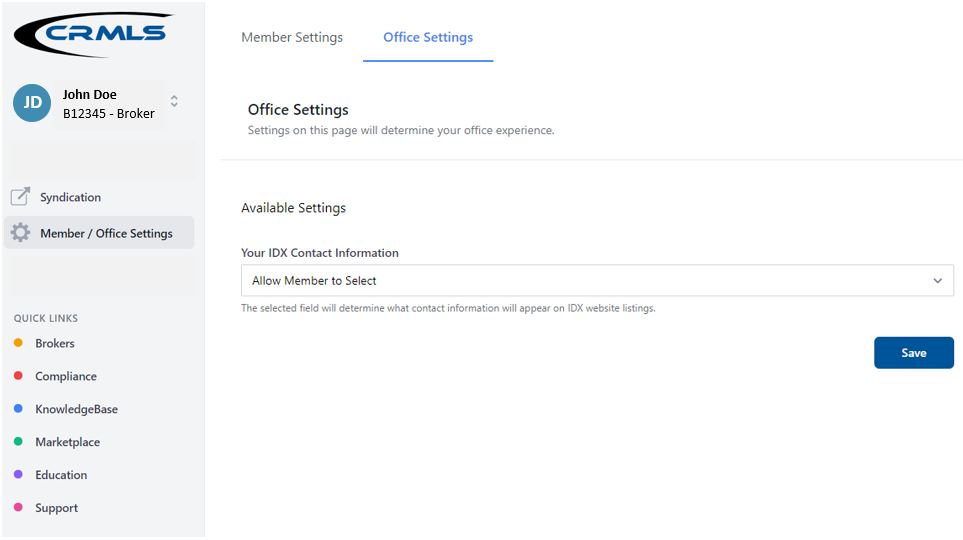Screen dimensions: 963x540
Task: Click the Syndication share icon
Action: [x=20, y=197]
